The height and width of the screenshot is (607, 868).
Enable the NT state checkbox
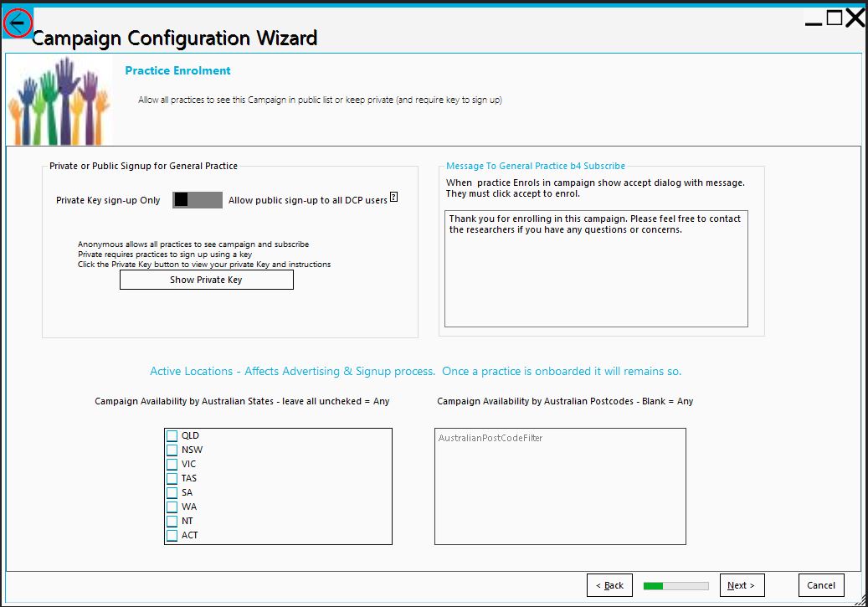point(172,522)
